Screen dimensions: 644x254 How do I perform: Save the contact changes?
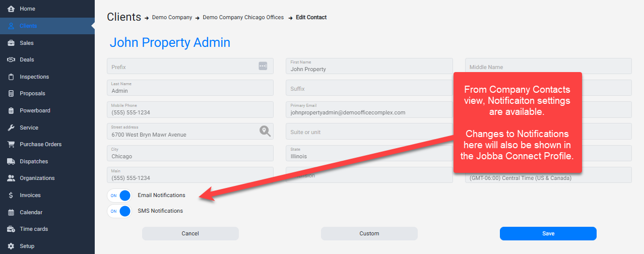[x=548, y=233]
